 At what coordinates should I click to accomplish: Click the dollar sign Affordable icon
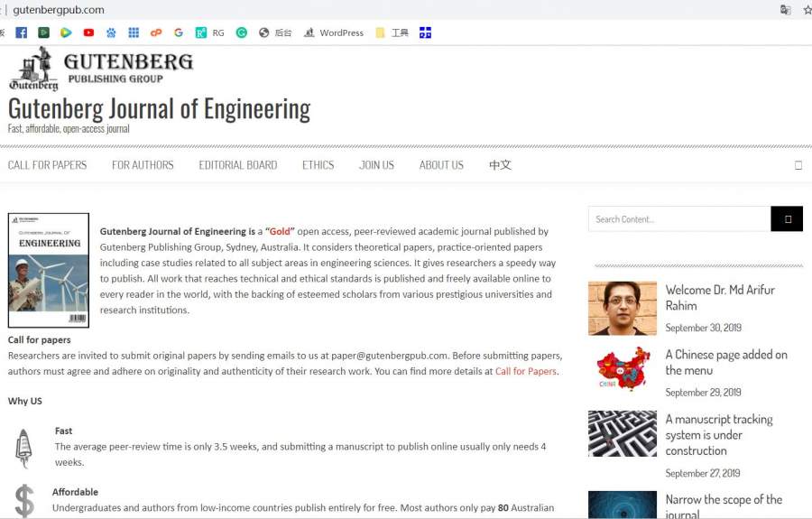[x=24, y=500]
